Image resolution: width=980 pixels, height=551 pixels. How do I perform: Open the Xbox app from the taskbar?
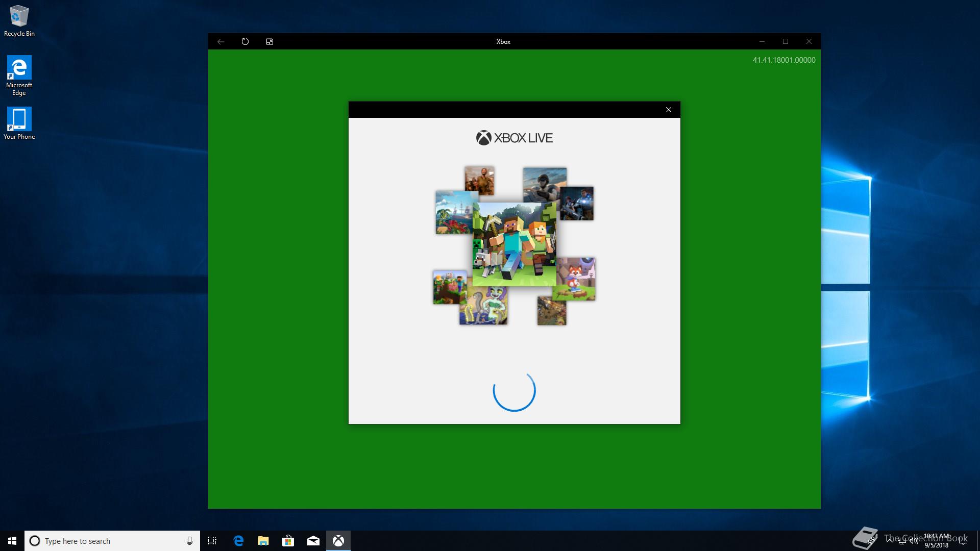tap(338, 541)
